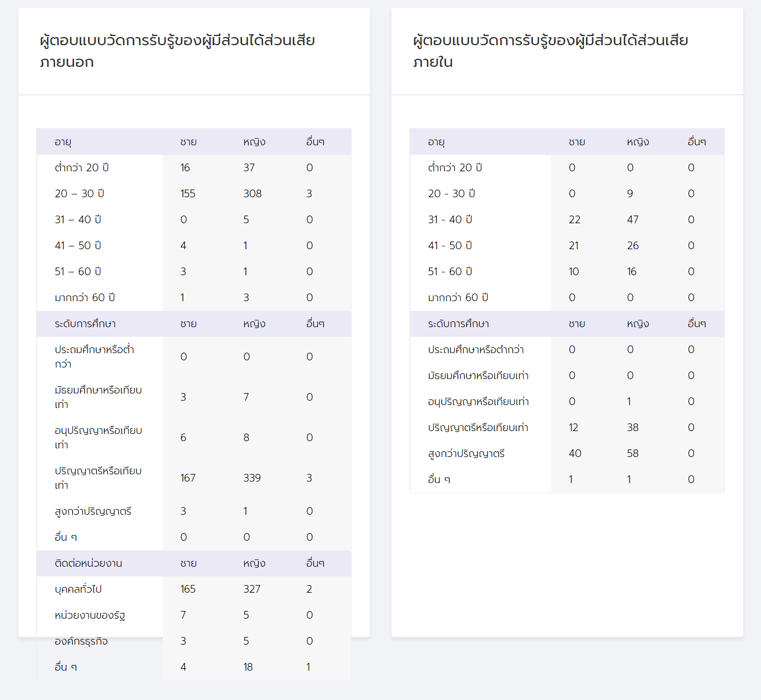Select the หน่วยงานของรัฐ row label

pos(90,615)
